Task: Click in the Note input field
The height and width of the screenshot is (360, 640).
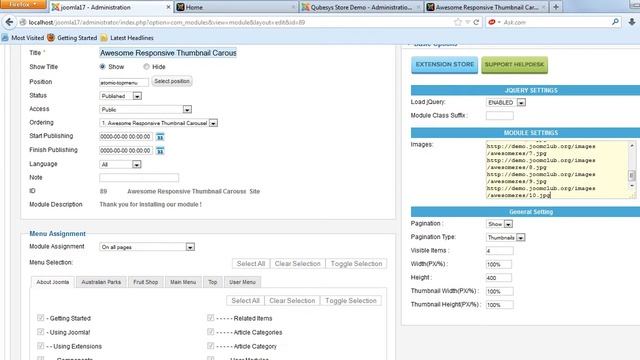Action: 139,178
